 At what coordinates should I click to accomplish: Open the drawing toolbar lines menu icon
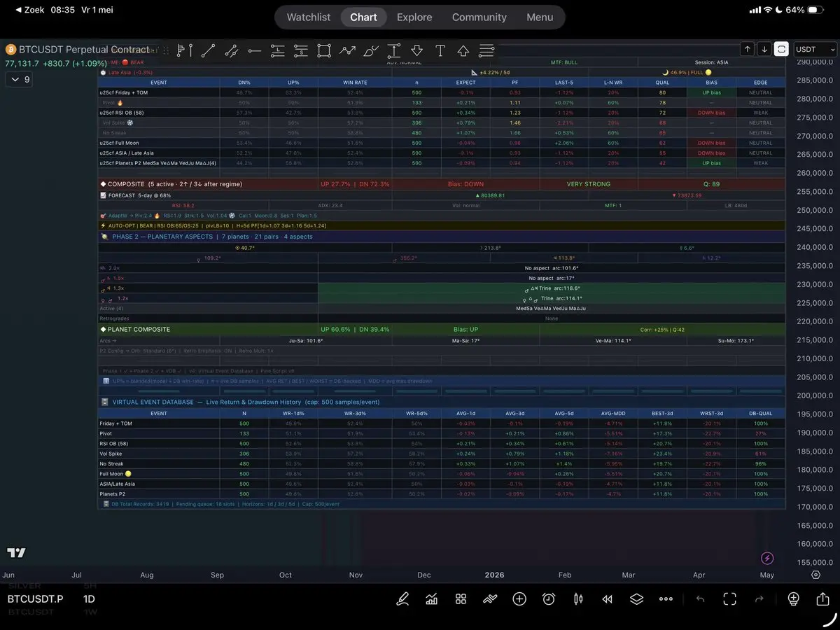click(486, 50)
